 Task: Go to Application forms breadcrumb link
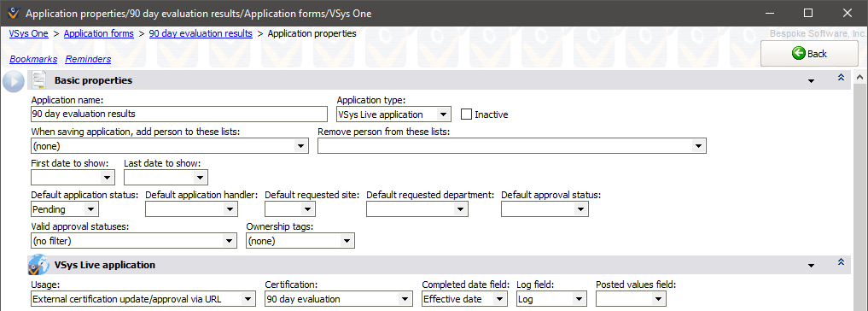point(98,33)
